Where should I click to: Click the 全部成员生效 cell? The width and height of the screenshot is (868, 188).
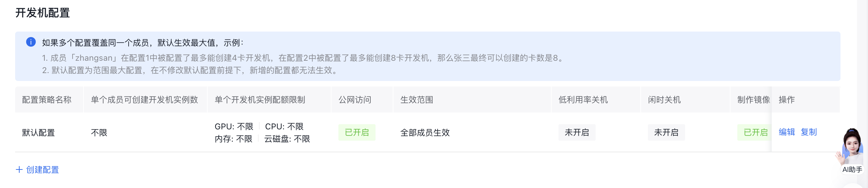425,133
